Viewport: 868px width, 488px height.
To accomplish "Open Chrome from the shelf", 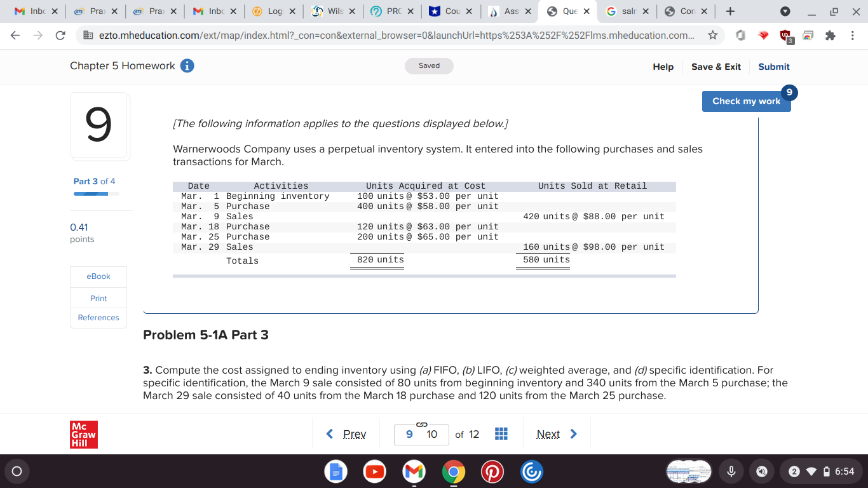I will coord(452,471).
